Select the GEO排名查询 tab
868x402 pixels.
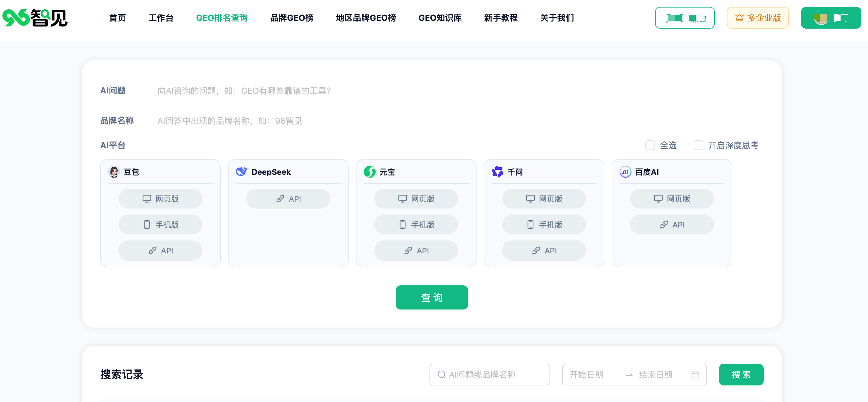click(222, 18)
